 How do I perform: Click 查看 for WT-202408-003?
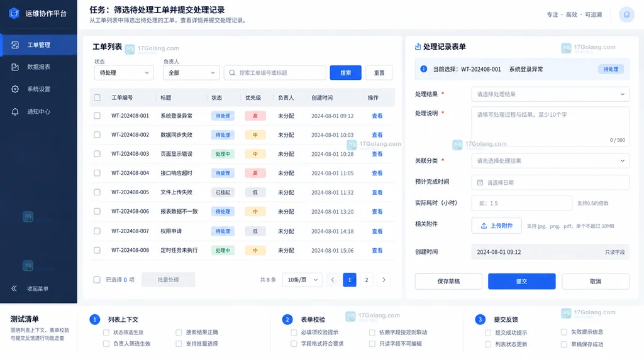(x=377, y=154)
